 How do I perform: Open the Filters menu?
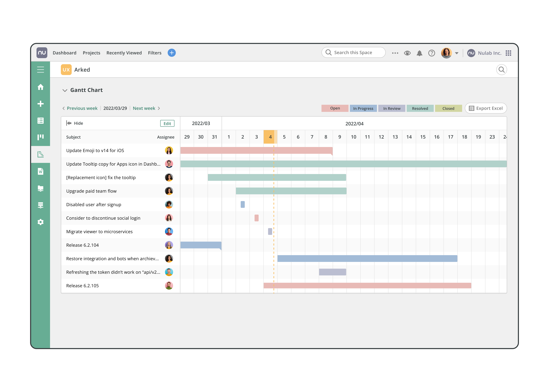point(155,53)
